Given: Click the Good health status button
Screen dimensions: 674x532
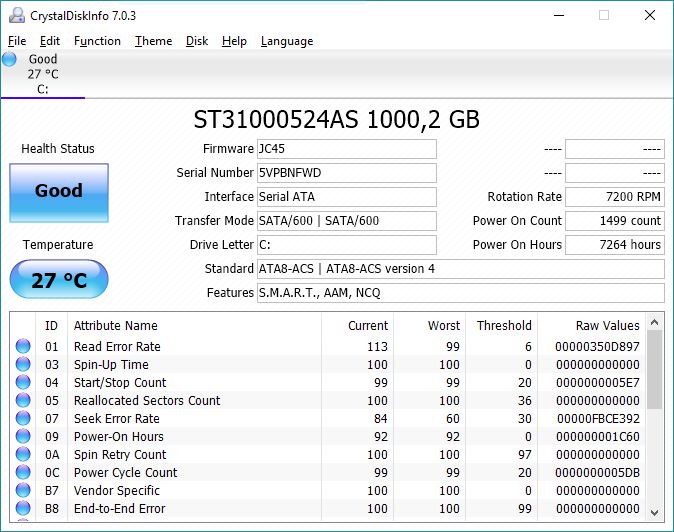Looking at the screenshot, I should point(59,193).
